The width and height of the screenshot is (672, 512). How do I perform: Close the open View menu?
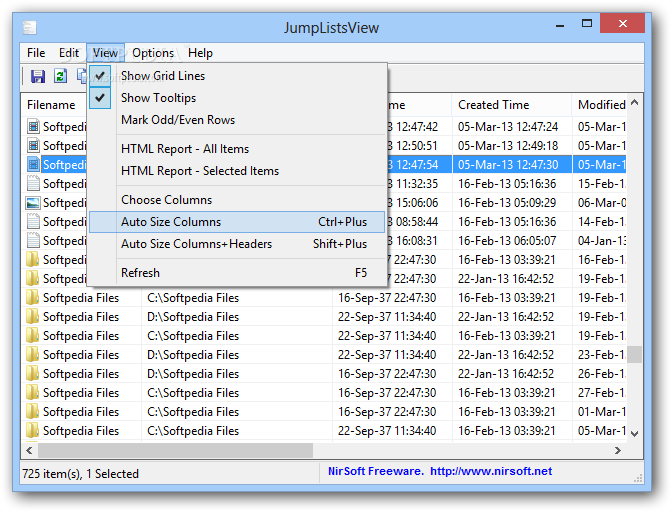[105, 53]
